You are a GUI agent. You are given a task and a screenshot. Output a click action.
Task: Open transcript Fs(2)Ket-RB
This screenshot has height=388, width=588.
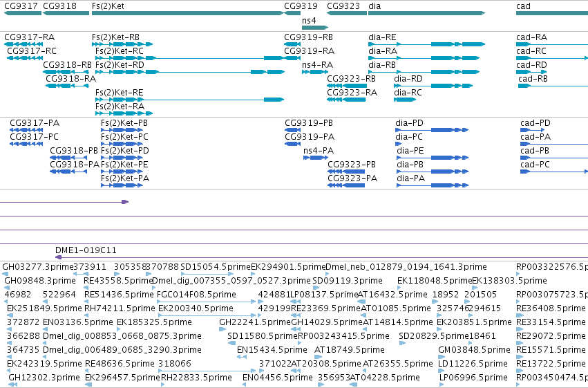(115, 37)
